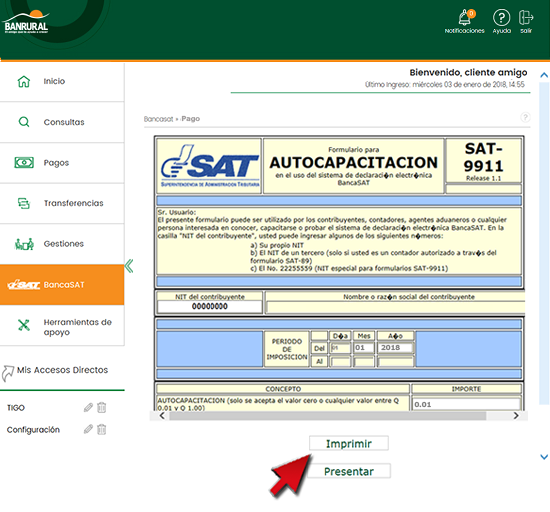Click the Banrural logo
Image resolution: width=550 pixels, height=512 pixels.
click(x=26, y=22)
